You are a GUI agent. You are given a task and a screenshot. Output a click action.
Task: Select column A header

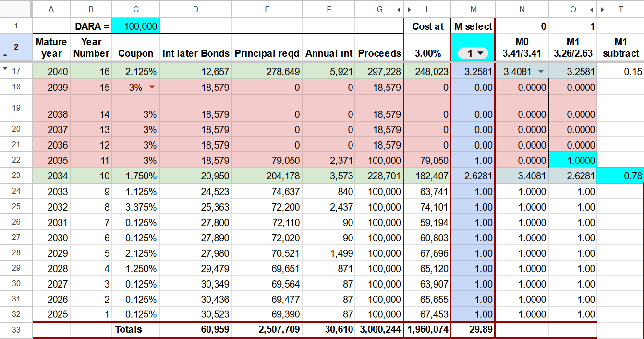point(51,9)
